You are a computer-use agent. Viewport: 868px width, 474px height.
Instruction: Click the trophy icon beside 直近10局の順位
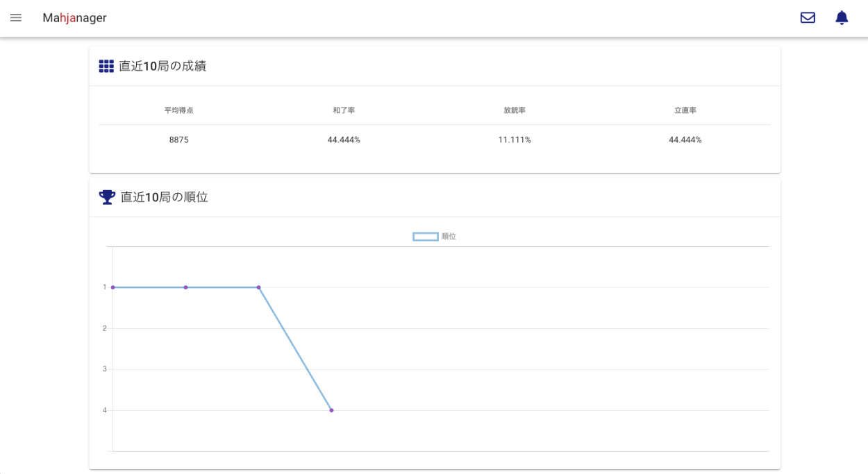[x=107, y=197]
